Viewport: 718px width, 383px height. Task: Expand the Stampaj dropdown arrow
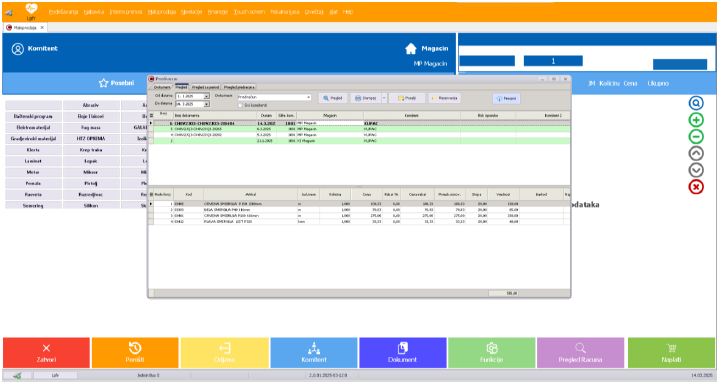point(384,98)
